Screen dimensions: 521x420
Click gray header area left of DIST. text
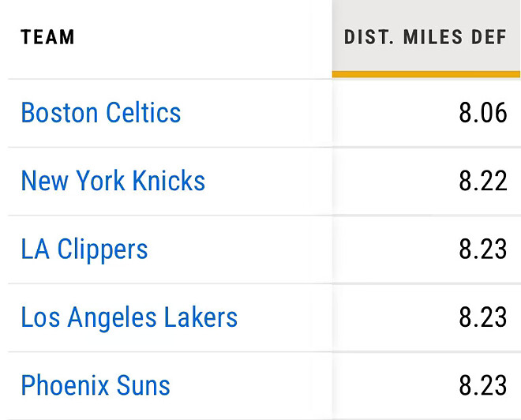click(338, 37)
